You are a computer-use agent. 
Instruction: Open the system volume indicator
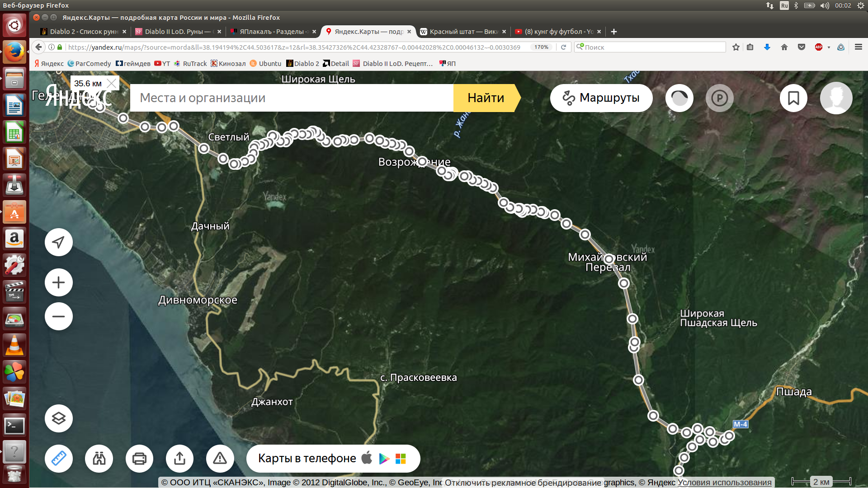[825, 5]
